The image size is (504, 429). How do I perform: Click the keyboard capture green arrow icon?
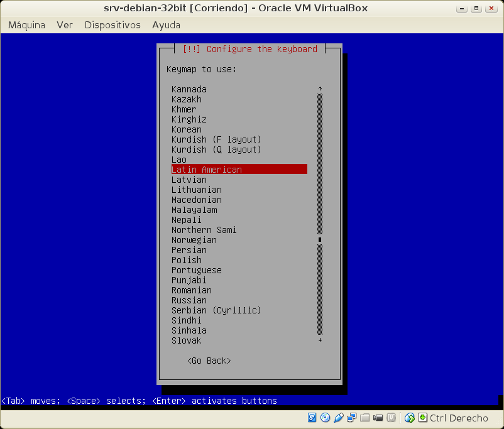(x=422, y=418)
